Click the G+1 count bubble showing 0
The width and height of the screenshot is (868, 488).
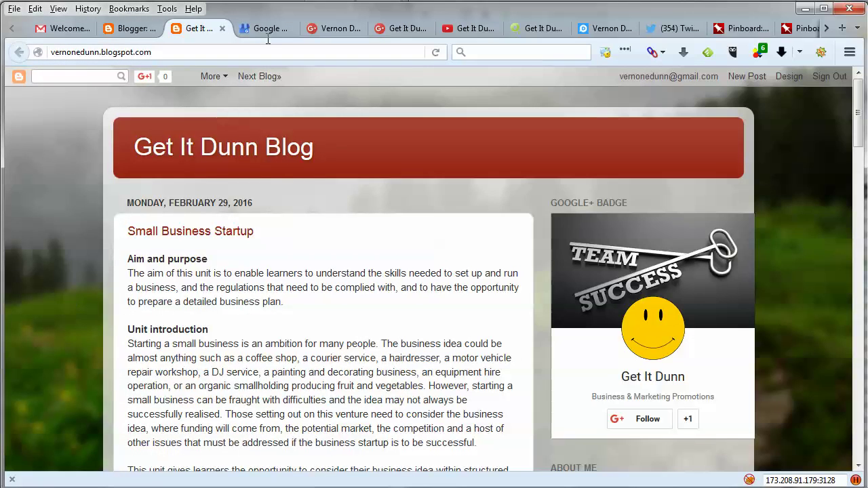164,77
